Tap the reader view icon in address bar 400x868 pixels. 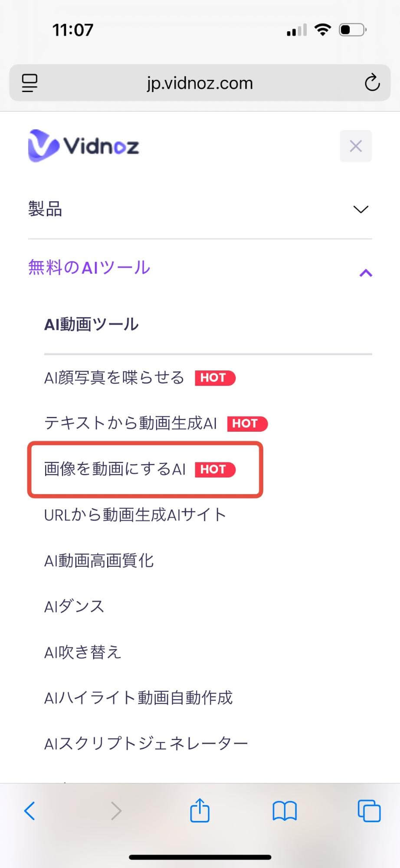[x=29, y=83]
